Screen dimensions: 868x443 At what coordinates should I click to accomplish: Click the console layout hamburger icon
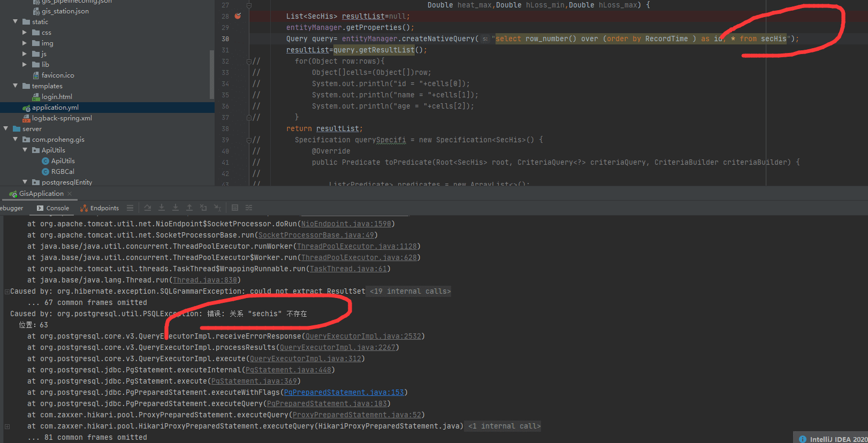[x=130, y=208]
